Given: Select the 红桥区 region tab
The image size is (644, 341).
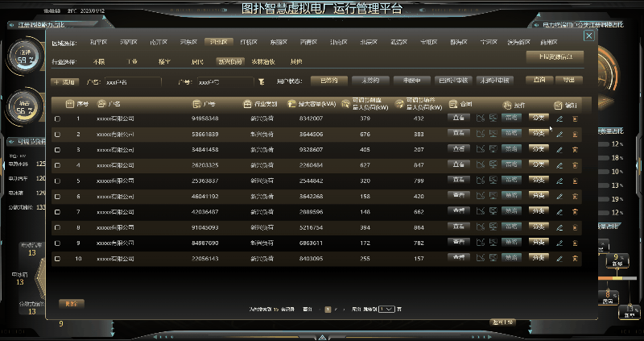Looking at the screenshot, I should [x=249, y=42].
